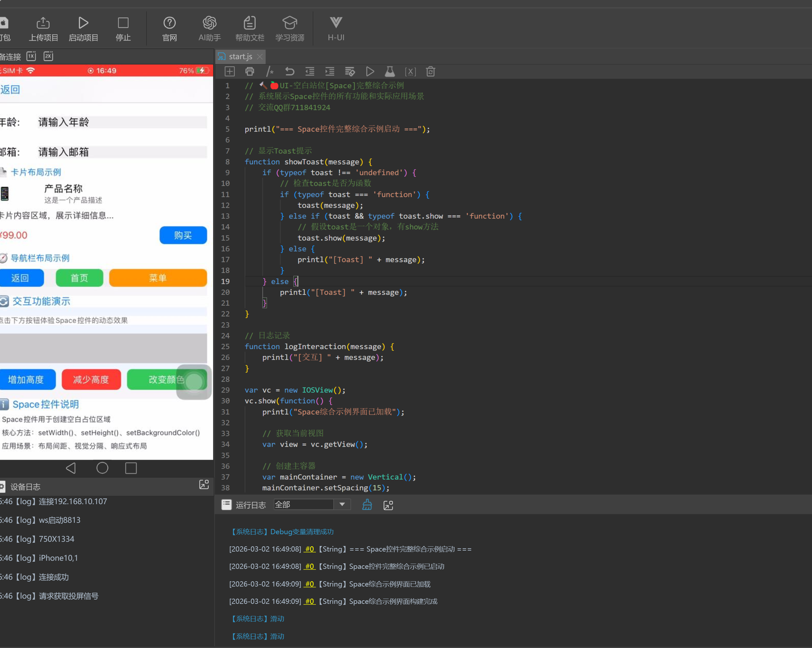Pop out the 运行日志 panel
The width and height of the screenshot is (812, 648).
click(388, 505)
